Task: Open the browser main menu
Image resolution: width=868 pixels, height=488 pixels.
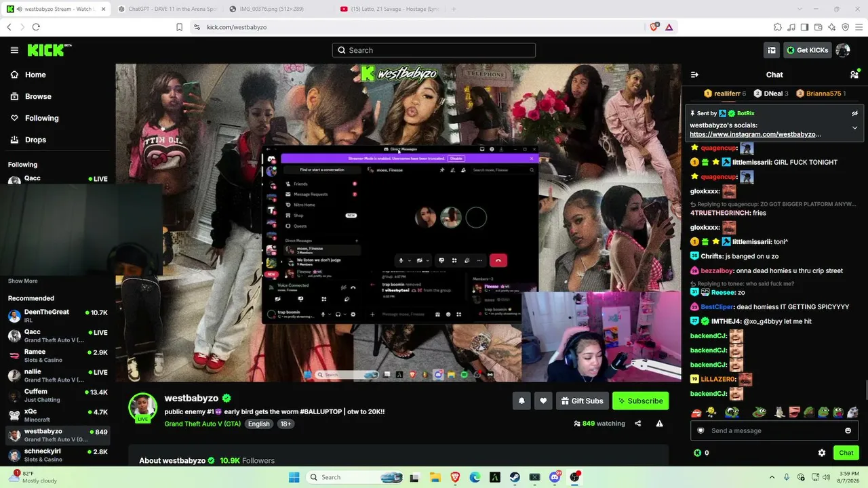Action: (x=859, y=27)
